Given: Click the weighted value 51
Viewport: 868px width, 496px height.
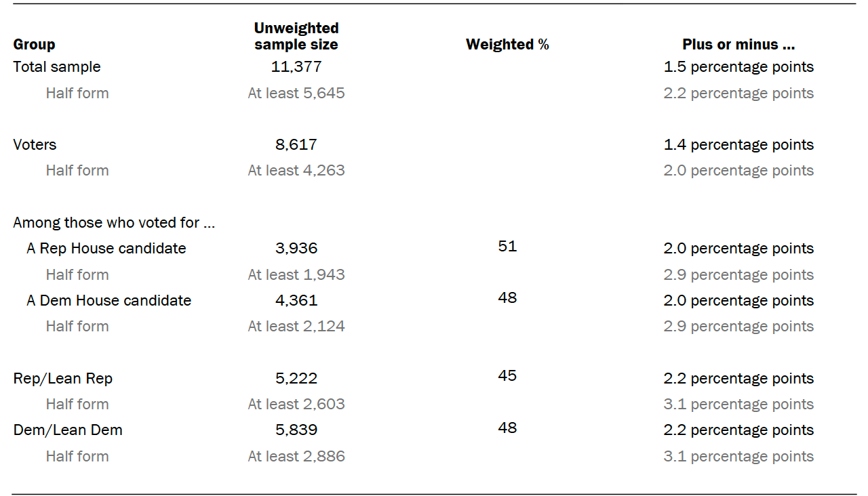Looking at the screenshot, I should click(507, 247).
